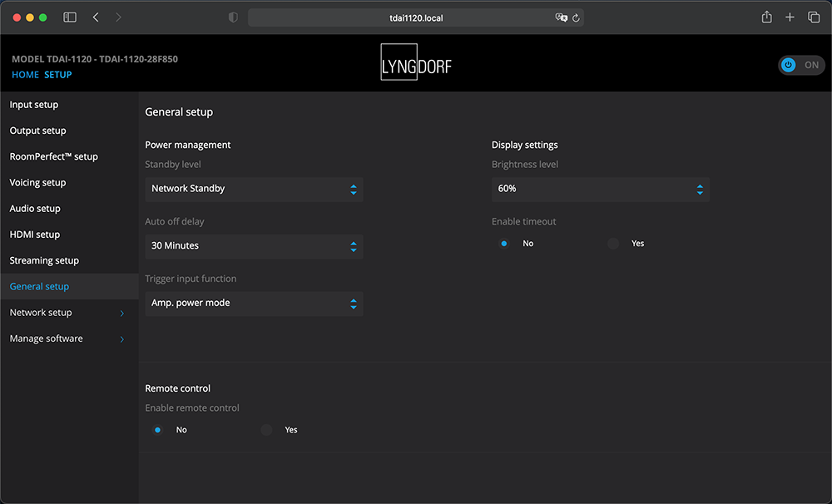Open HDMI setup in the sidebar
Screen dimensions: 832x504
[34, 235]
